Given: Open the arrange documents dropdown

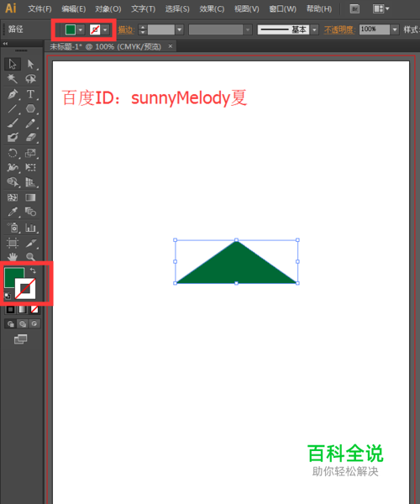Looking at the screenshot, I should [x=381, y=9].
